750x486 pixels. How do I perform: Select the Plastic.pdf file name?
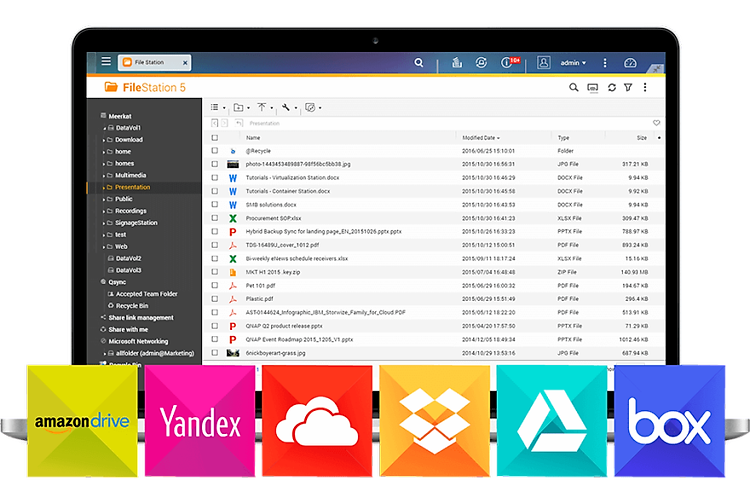tap(259, 299)
